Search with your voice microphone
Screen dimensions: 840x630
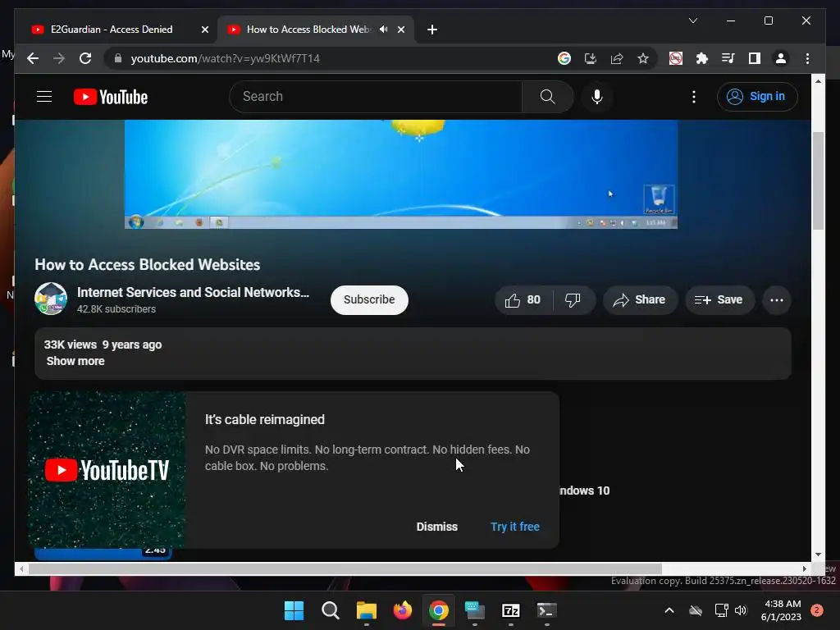[597, 97]
